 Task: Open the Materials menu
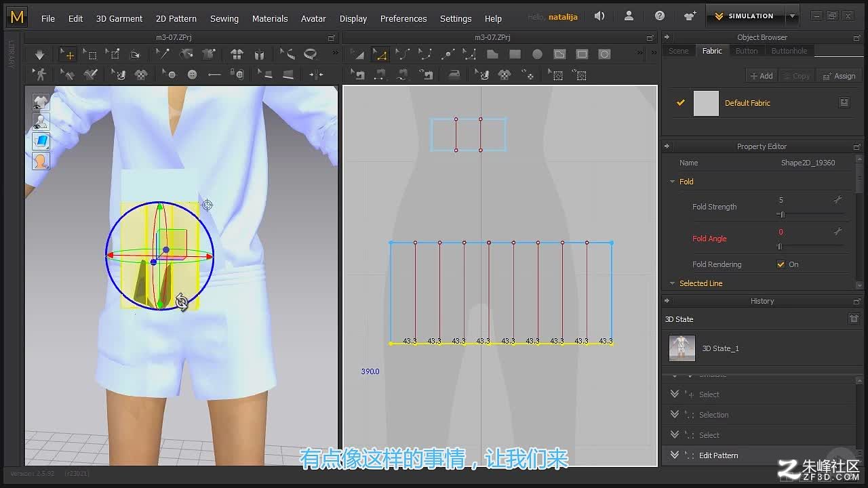point(270,18)
